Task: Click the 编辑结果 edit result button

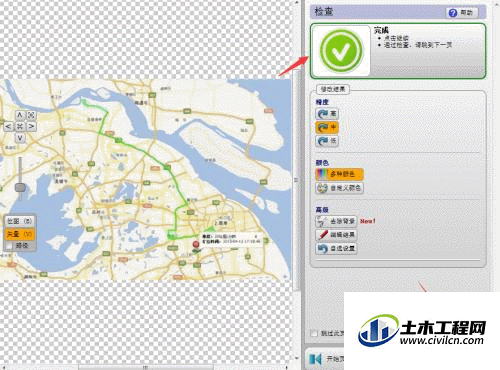Action: click(x=336, y=235)
